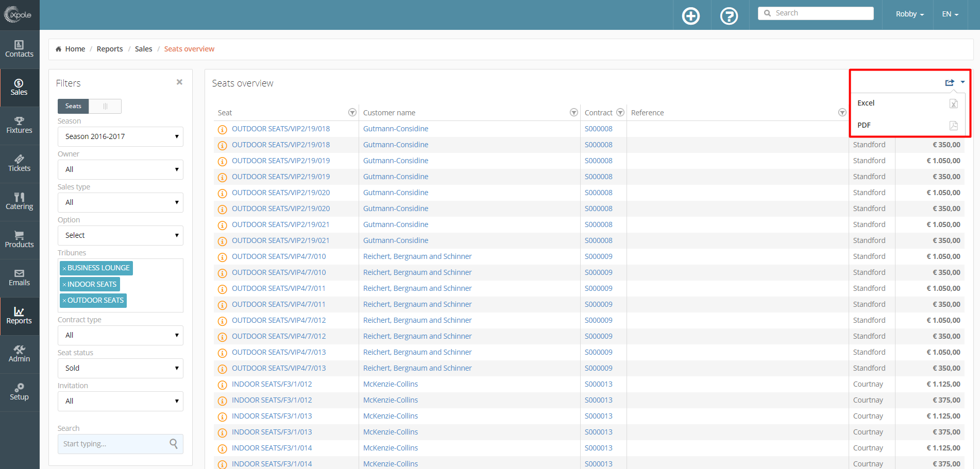Go to Sales breadcrumb
980x469 pixels.
[x=143, y=49]
